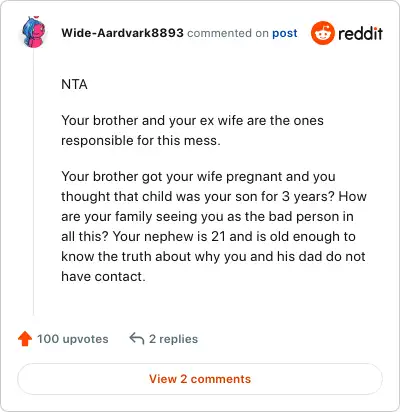This screenshot has height=412, width=400.
Task: Click the gray "commented on" text
Action: 228,33
